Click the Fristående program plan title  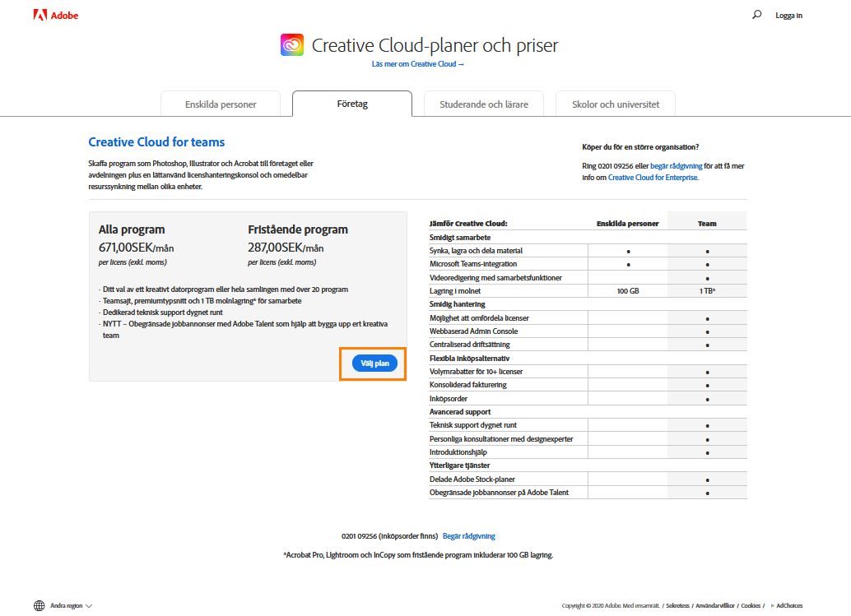point(298,229)
